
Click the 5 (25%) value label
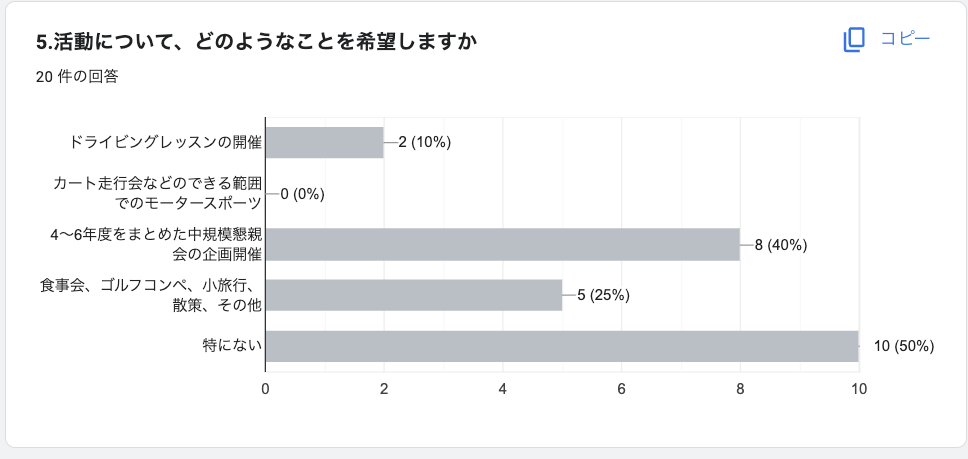(603, 295)
